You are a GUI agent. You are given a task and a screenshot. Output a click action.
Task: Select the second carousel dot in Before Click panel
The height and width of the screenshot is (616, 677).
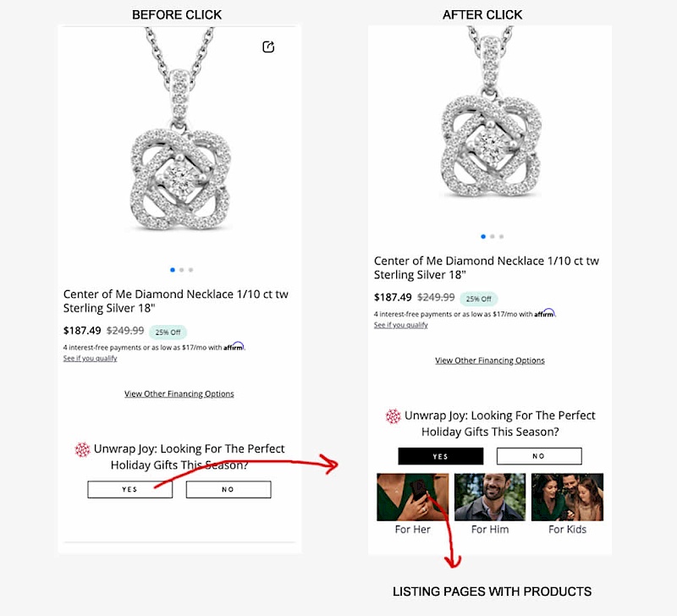click(x=181, y=270)
